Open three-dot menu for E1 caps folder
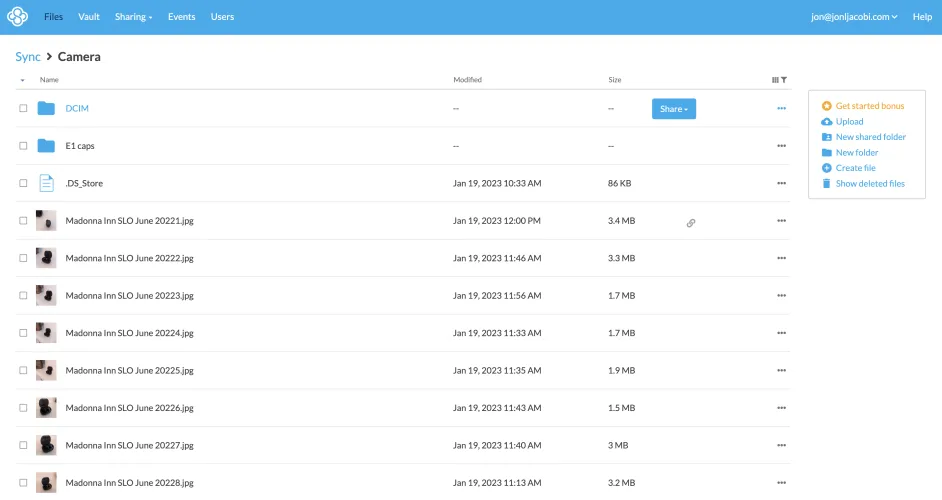Viewport: 942px width, 500px height. [x=781, y=146]
